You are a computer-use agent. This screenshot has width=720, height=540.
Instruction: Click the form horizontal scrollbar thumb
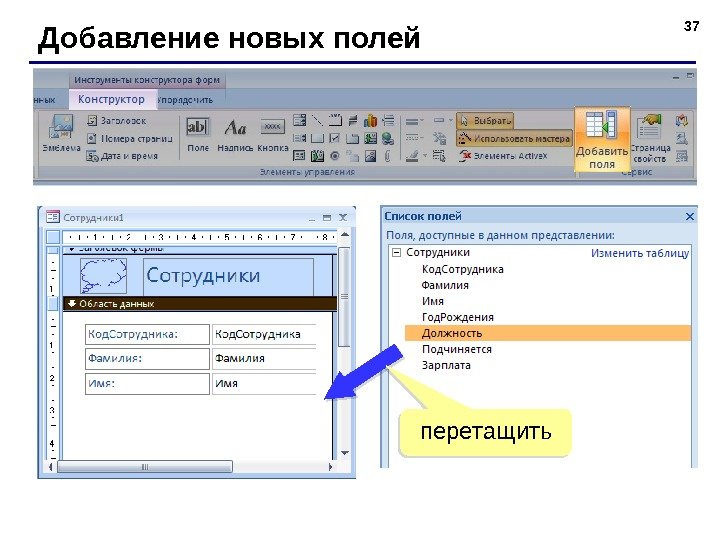(144, 467)
